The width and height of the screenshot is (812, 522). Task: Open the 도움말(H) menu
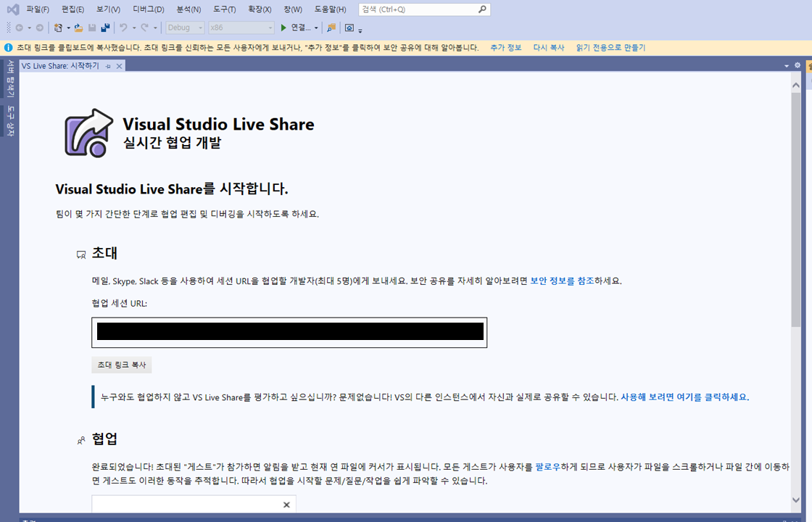coord(331,9)
